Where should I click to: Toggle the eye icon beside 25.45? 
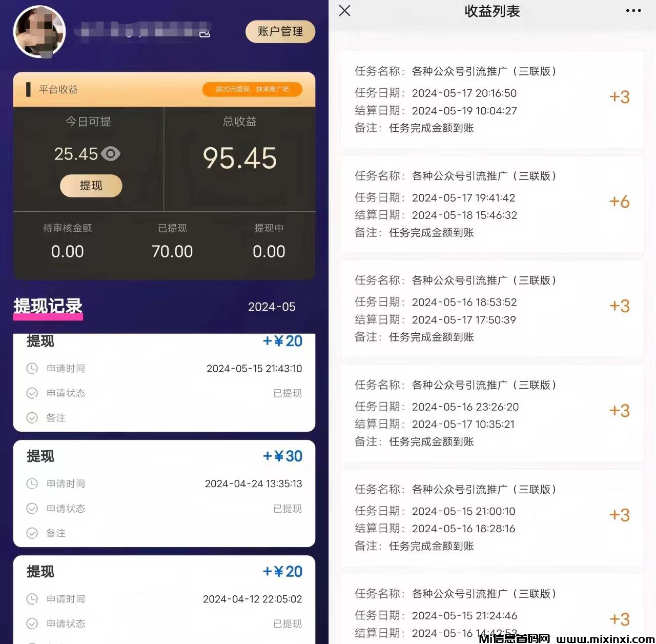(111, 154)
